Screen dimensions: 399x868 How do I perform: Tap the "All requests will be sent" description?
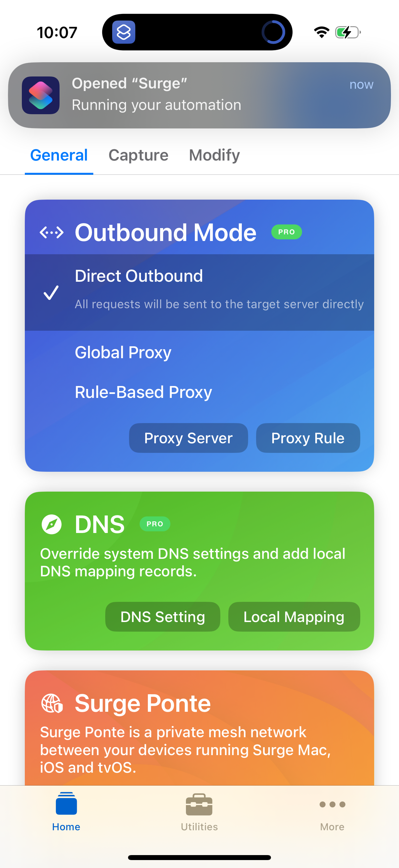219,304
